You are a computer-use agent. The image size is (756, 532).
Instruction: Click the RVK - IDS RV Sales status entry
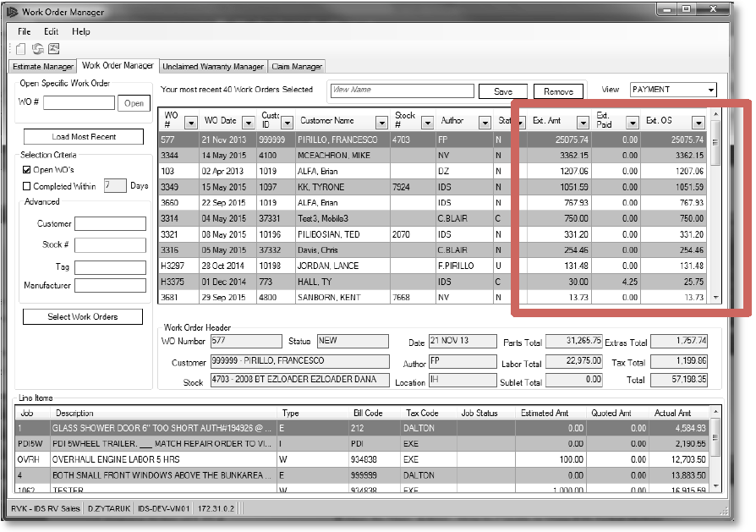pyautogui.click(x=46, y=508)
